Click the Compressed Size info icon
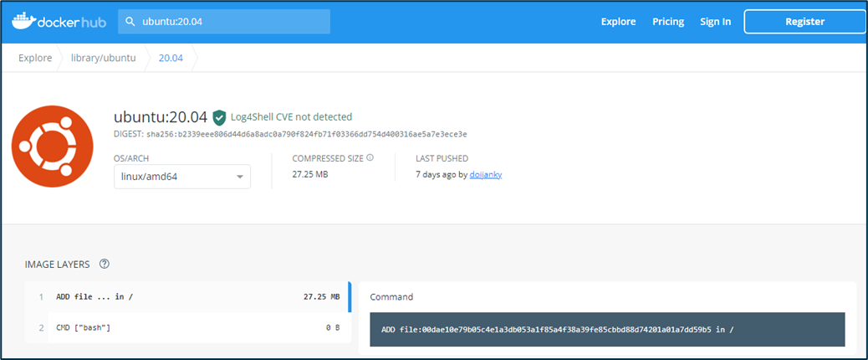 coord(370,158)
